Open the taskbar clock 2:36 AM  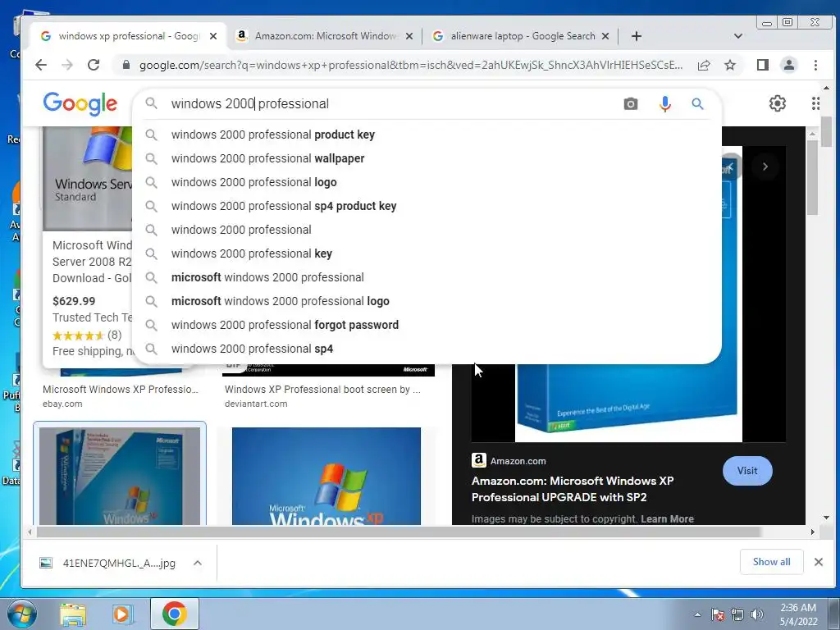(798, 614)
